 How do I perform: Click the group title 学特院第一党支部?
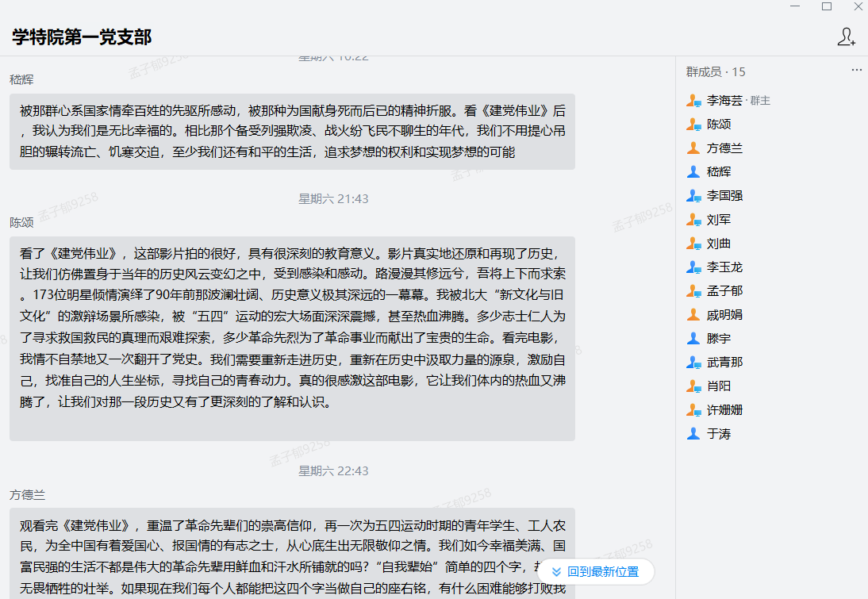coord(82,37)
